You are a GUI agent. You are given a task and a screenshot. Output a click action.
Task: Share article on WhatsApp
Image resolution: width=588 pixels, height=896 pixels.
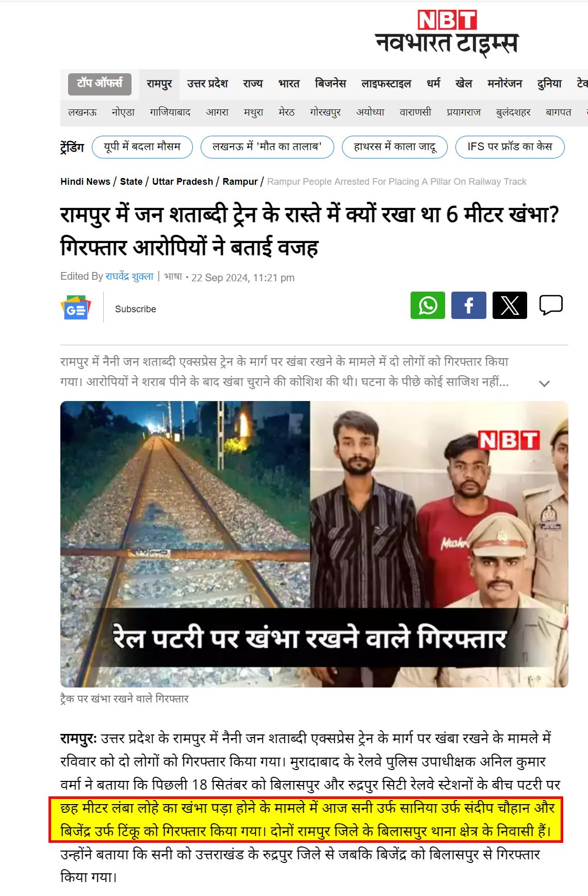coord(428,305)
